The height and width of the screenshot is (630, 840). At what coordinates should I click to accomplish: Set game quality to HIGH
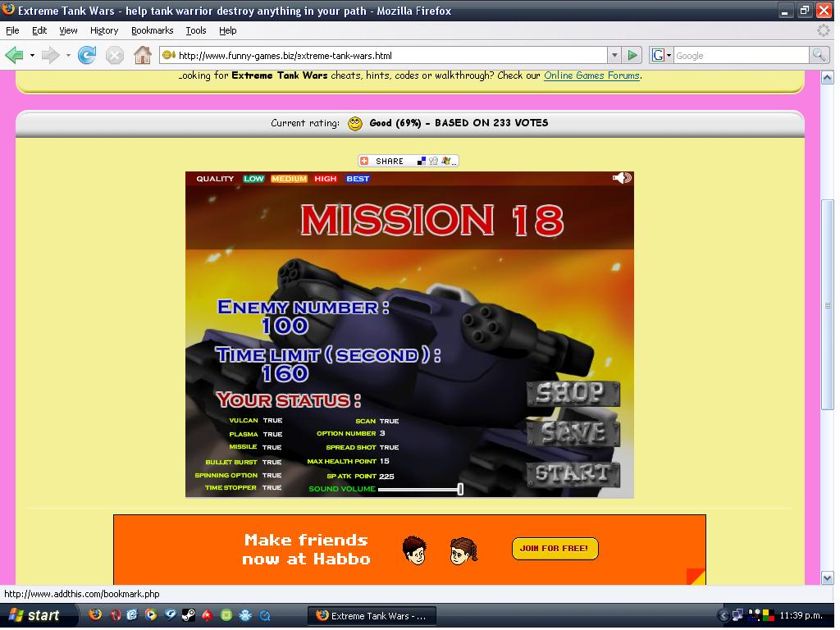pos(325,179)
